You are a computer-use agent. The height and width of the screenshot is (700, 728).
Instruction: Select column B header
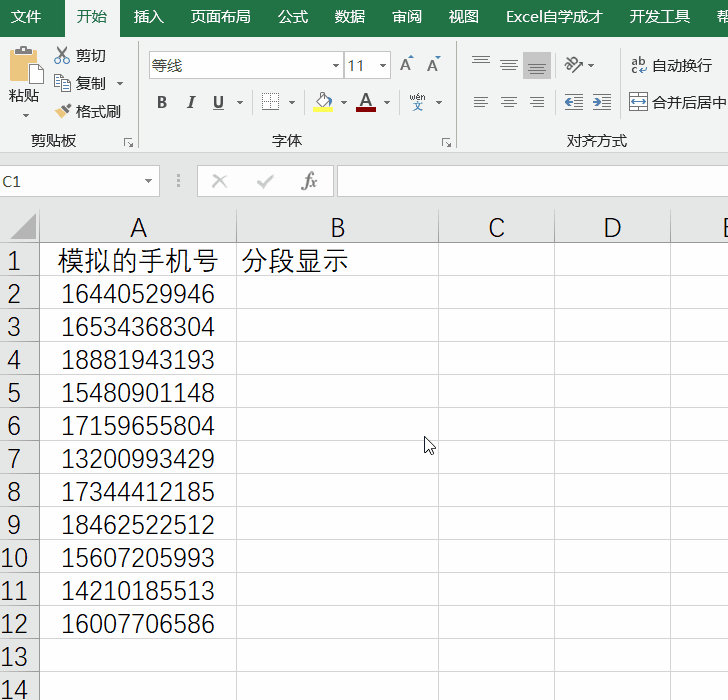338,227
